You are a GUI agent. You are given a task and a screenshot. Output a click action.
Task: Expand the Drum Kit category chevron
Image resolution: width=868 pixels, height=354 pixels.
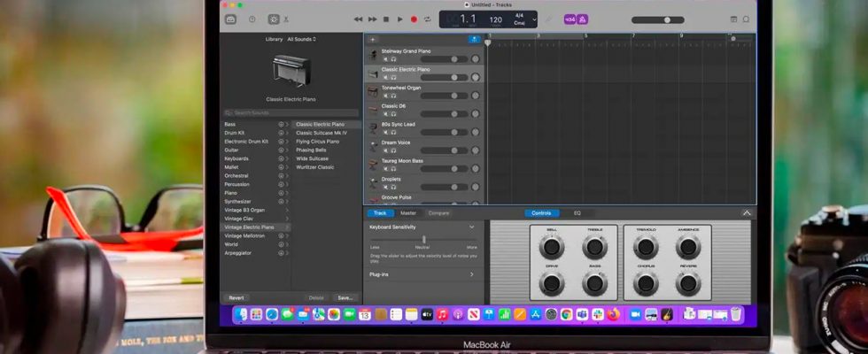click(287, 133)
